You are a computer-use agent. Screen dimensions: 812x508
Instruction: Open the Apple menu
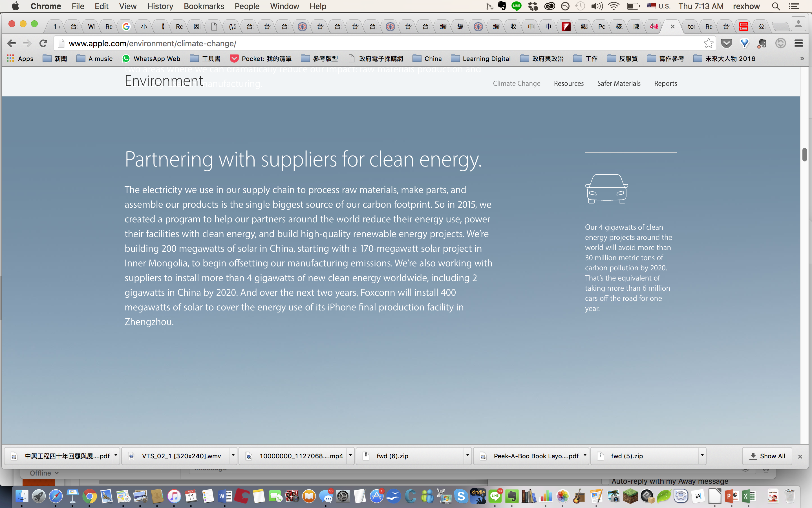(x=16, y=6)
